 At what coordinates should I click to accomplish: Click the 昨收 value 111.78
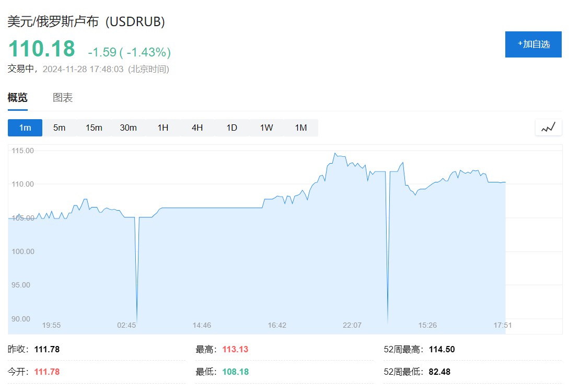pyautogui.click(x=47, y=349)
